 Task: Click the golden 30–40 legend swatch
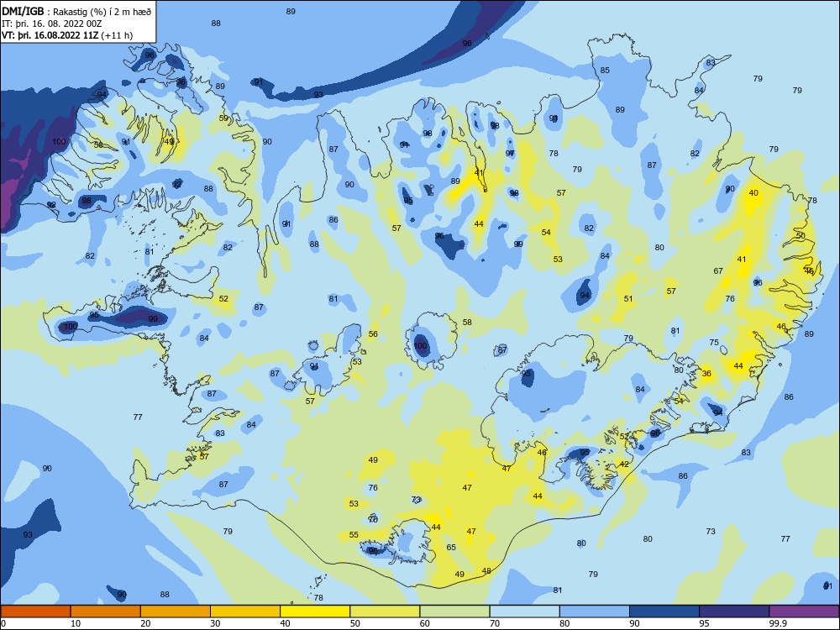pos(245,612)
